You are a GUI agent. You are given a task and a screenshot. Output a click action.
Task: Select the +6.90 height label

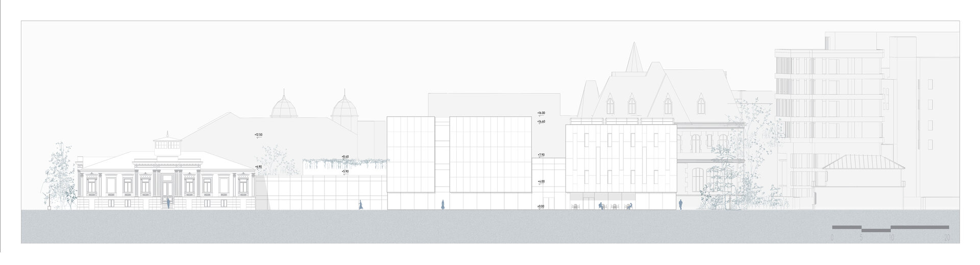click(x=258, y=167)
